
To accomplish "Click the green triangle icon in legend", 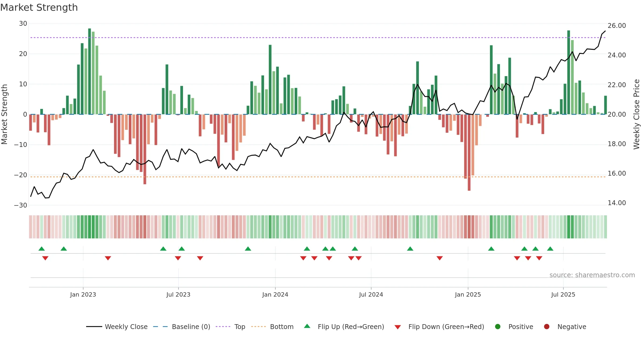I will tap(307, 326).
